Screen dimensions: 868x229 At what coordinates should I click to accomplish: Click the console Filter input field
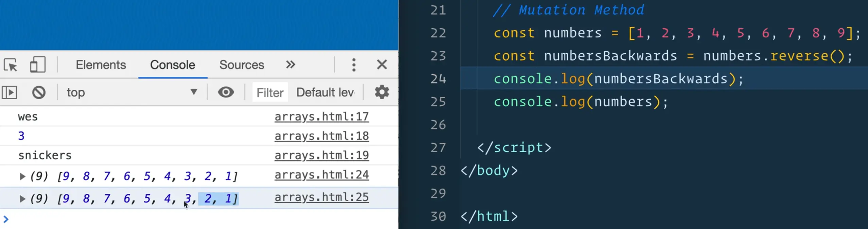pos(270,92)
